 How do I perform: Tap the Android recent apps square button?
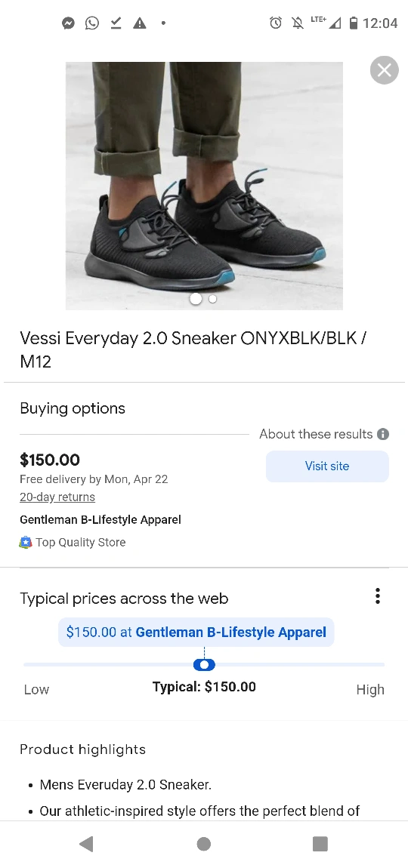pos(320,844)
